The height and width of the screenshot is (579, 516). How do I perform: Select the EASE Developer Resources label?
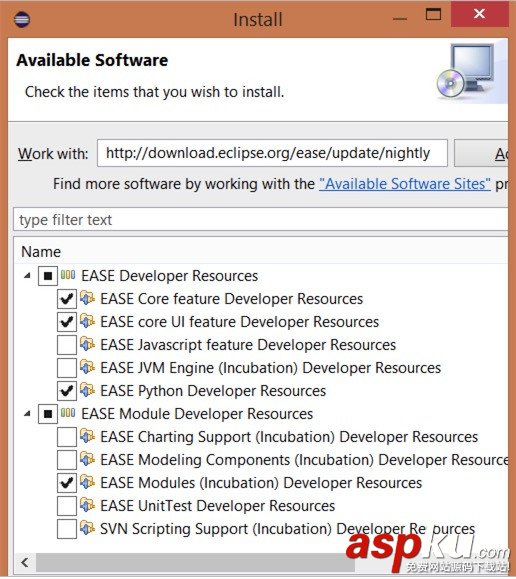170,276
